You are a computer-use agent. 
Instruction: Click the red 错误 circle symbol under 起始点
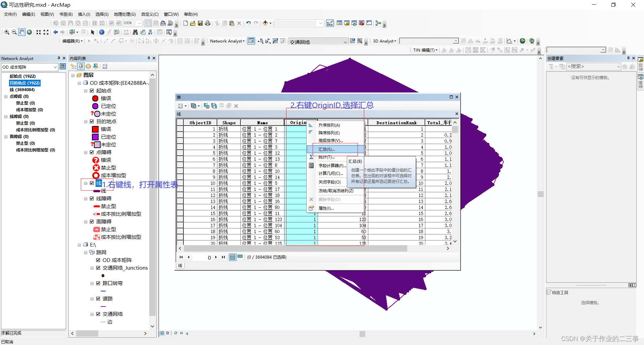(x=95, y=98)
